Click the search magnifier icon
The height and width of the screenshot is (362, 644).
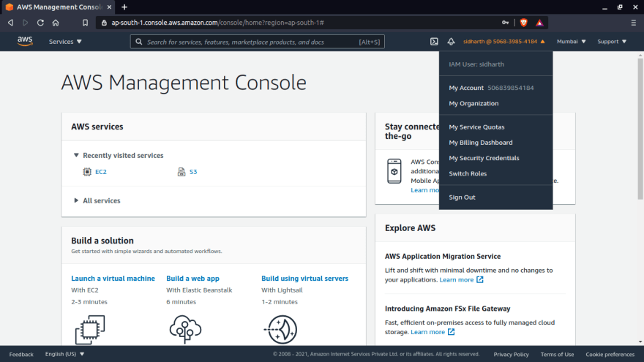[x=139, y=42]
